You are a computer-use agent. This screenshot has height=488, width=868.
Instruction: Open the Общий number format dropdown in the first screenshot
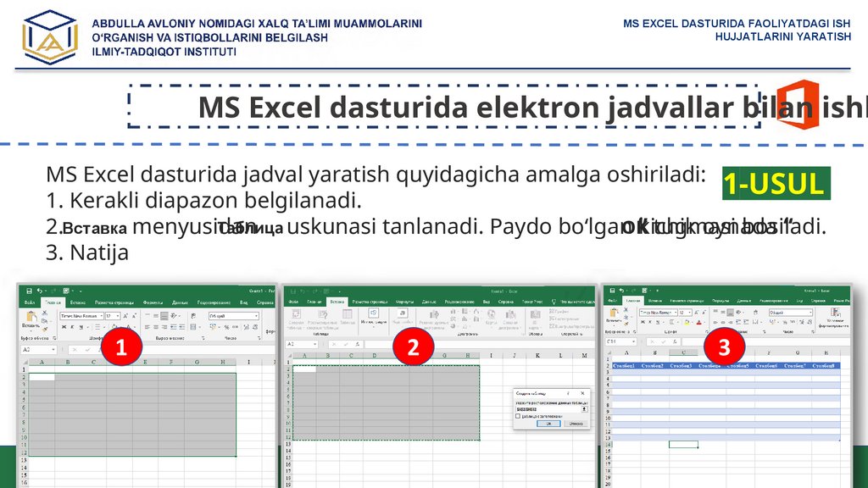coord(256,316)
